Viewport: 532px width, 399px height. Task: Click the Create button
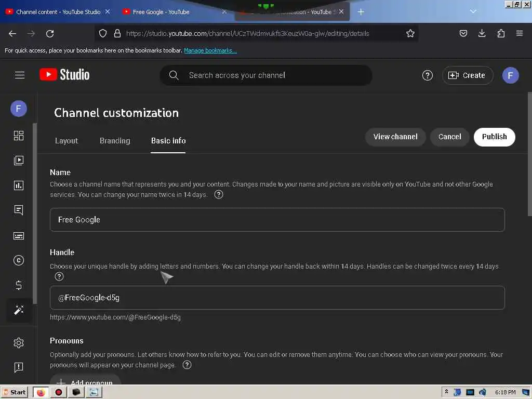click(x=468, y=75)
